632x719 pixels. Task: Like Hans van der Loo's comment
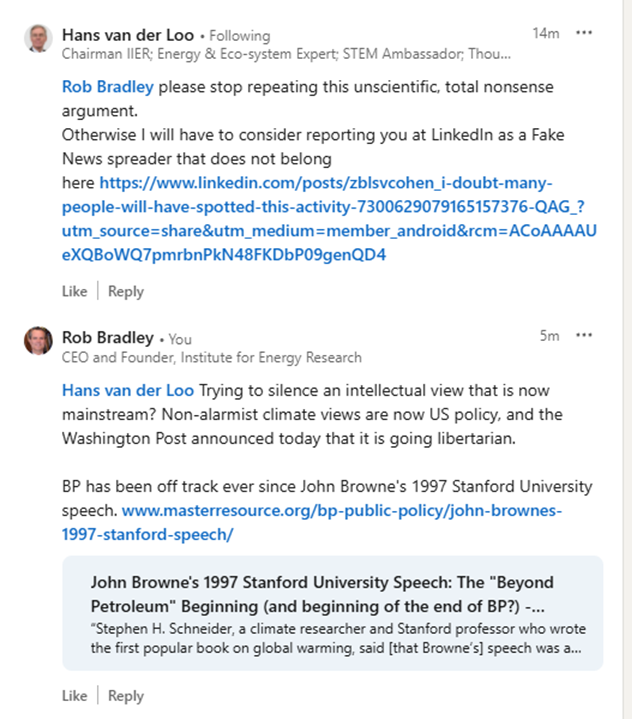pyautogui.click(x=74, y=291)
